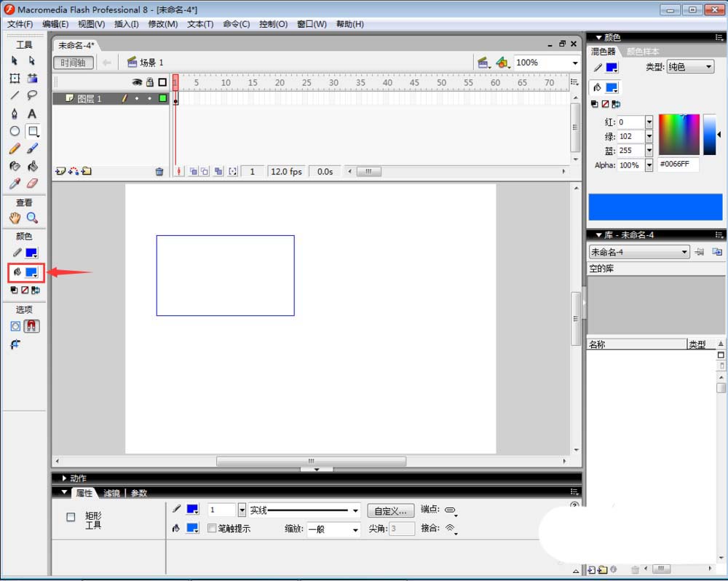This screenshot has width=728, height=581.
Task: Select the Hand tool
Action: tap(15, 218)
